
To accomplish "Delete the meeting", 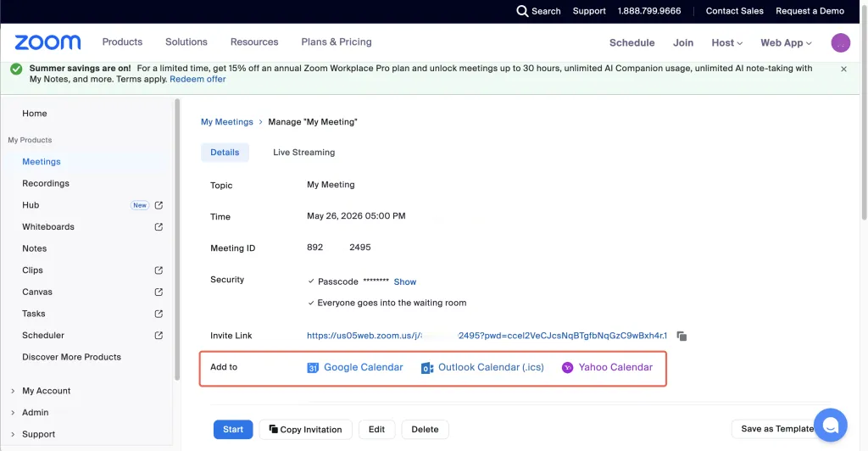I will click(x=426, y=430).
